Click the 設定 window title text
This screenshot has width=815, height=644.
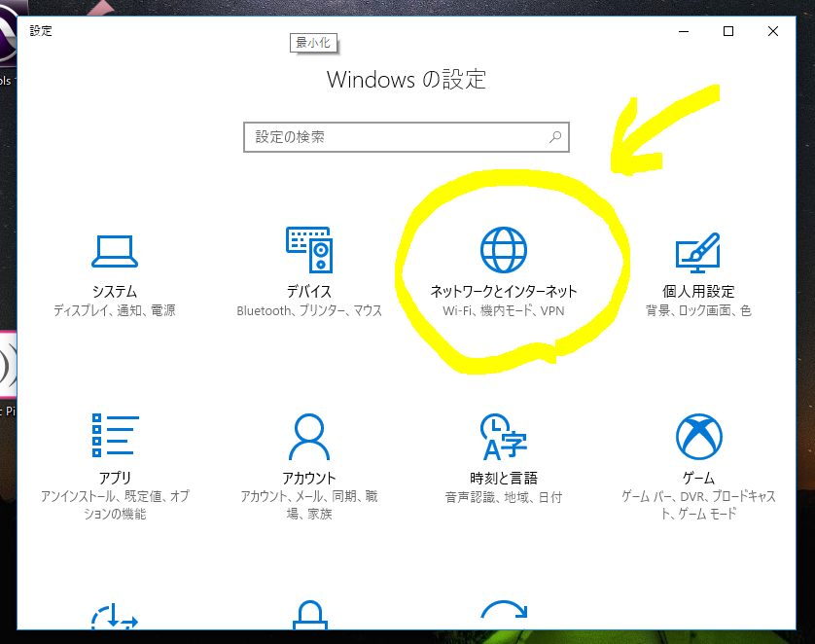pyautogui.click(x=41, y=31)
